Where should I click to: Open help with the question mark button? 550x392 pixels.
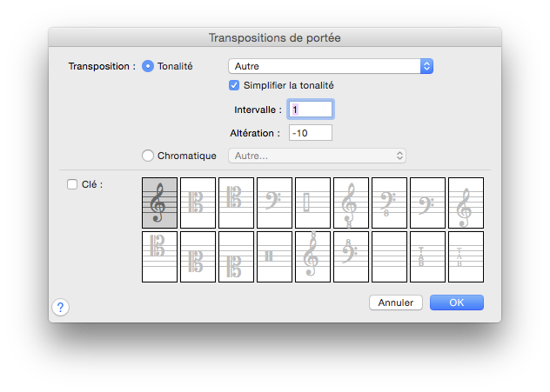pos(61,307)
